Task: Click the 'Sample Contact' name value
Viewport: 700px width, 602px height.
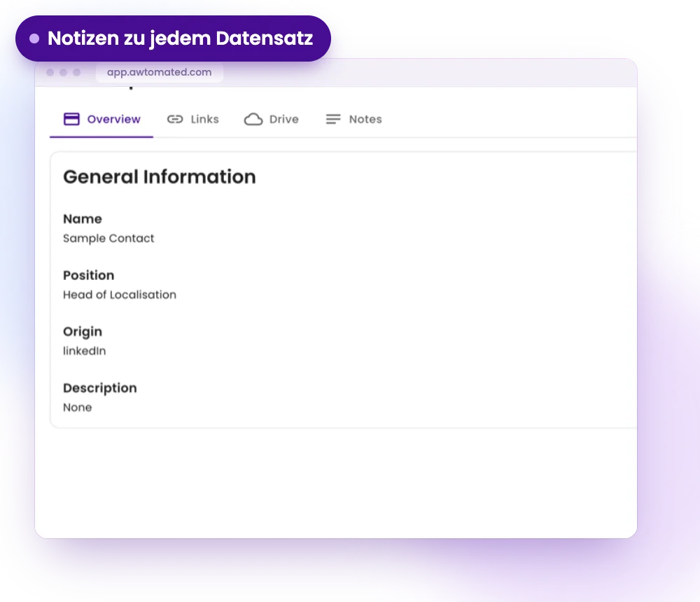Action: click(x=108, y=239)
